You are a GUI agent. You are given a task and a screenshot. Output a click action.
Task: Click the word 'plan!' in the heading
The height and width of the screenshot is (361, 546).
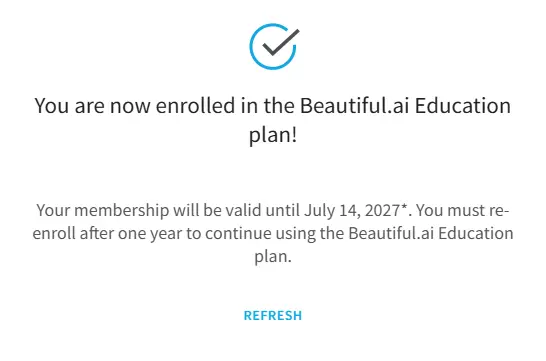pyautogui.click(x=273, y=135)
